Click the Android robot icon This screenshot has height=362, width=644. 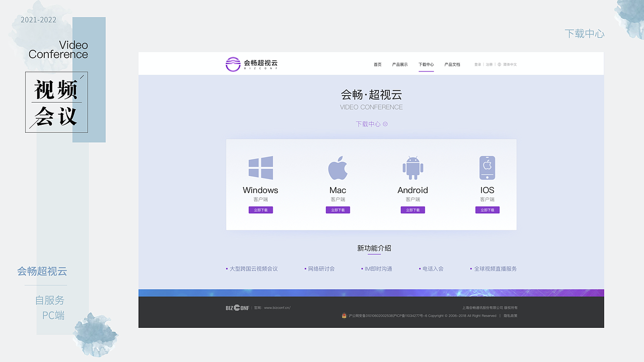(x=413, y=167)
